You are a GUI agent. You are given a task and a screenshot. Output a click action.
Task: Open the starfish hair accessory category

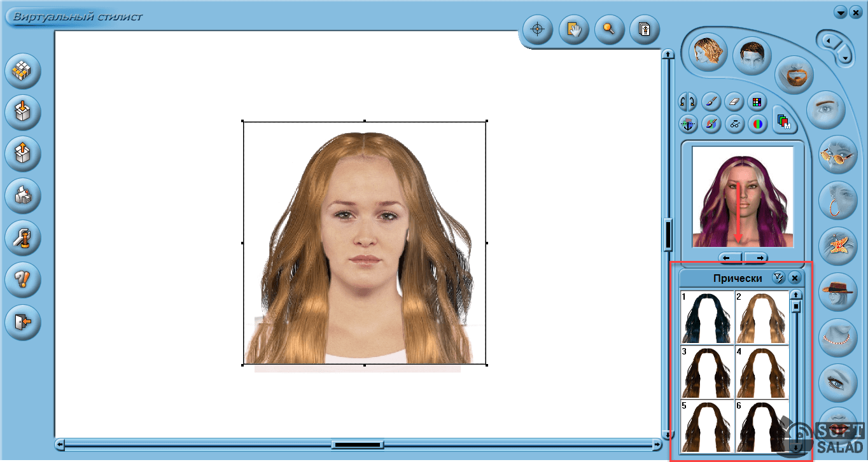(x=837, y=247)
